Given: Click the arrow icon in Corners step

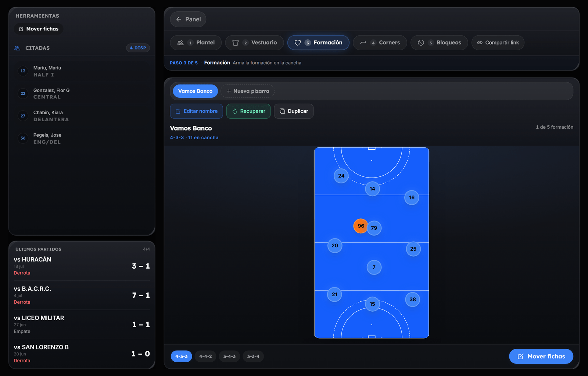Looking at the screenshot, I should (363, 43).
